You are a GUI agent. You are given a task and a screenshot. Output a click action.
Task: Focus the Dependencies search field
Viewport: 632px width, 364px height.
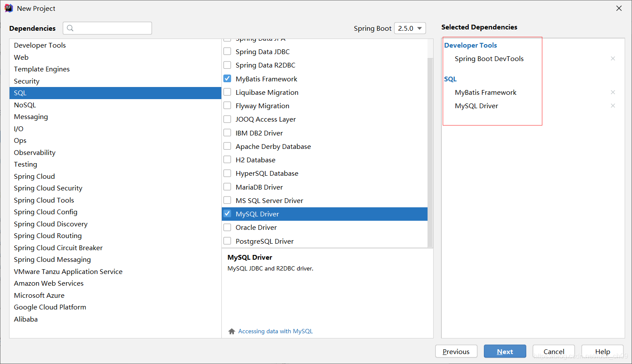point(107,28)
